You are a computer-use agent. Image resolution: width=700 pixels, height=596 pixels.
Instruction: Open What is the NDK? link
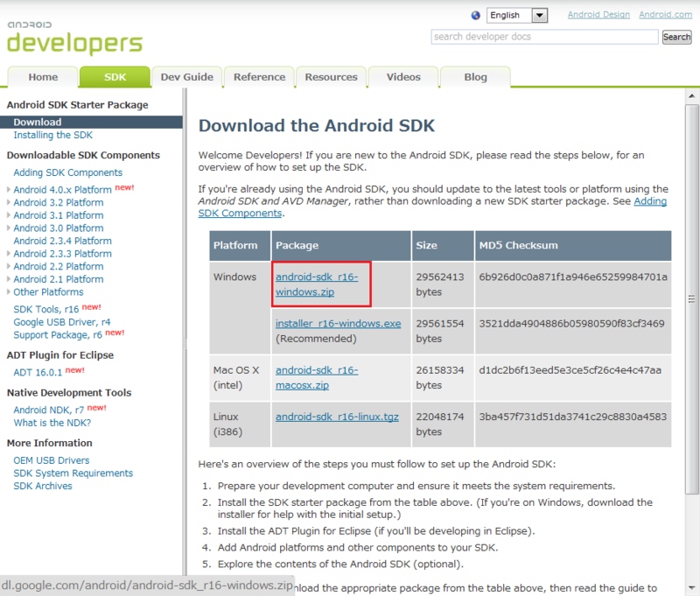pos(52,424)
